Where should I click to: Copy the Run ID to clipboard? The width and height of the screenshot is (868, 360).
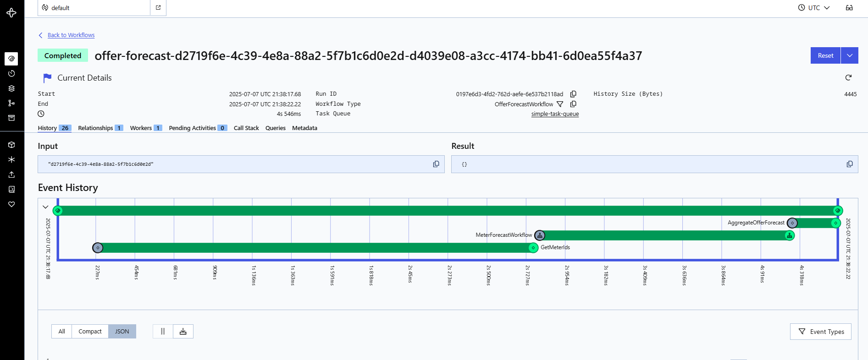pyautogui.click(x=573, y=94)
